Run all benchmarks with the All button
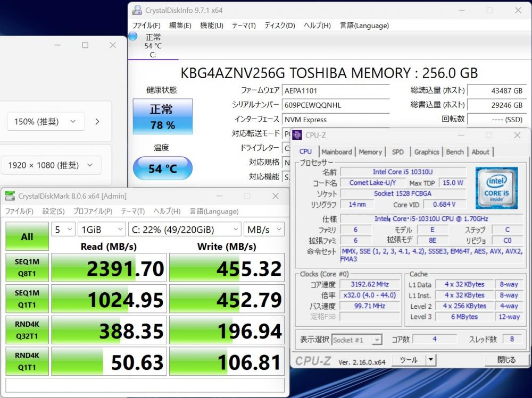The height and width of the screenshot is (398, 532). pyautogui.click(x=27, y=236)
